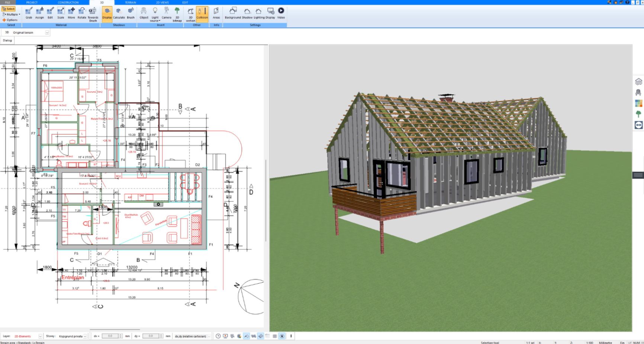Open the material Edit tool
Screen dimensions: 644x344
50,13
